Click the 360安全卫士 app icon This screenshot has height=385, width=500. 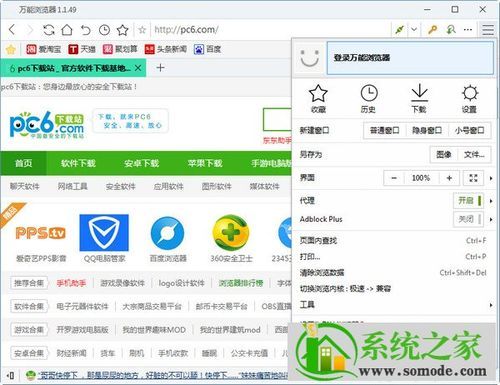(x=231, y=233)
